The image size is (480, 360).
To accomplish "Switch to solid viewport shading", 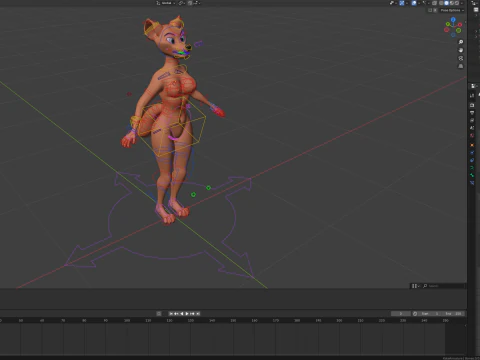I will (x=446, y=3).
